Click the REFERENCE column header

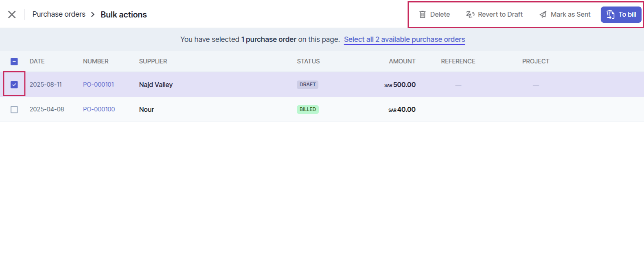(458, 61)
